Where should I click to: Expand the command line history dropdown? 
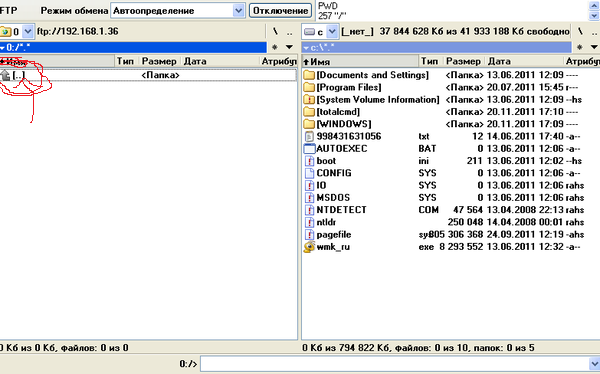pos(595,363)
